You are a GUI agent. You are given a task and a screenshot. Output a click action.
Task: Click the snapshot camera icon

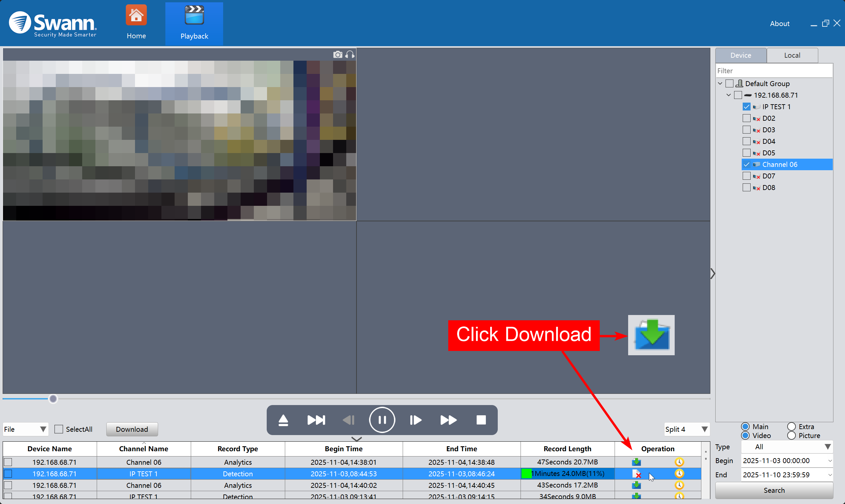[x=337, y=55]
